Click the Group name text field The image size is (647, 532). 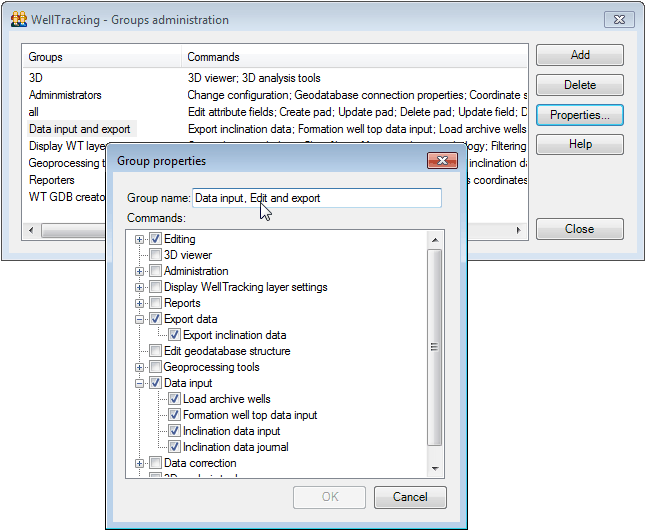coord(317,198)
